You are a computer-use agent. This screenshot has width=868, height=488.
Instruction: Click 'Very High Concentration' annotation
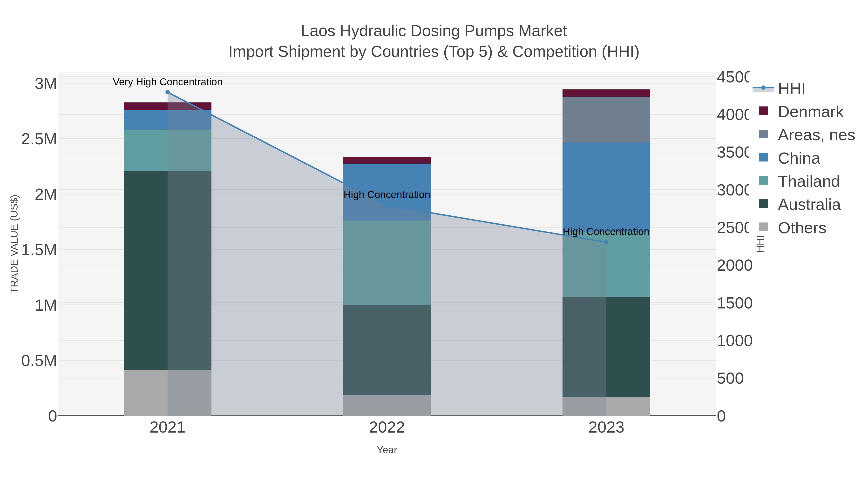click(x=168, y=82)
